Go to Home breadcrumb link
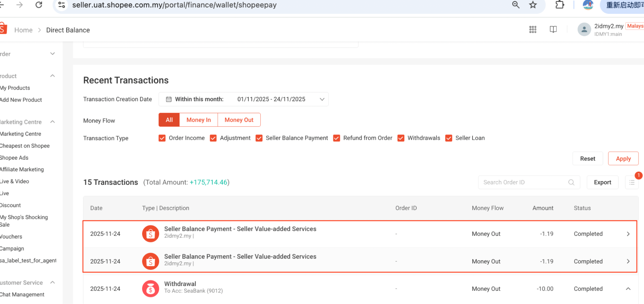 pyautogui.click(x=24, y=30)
